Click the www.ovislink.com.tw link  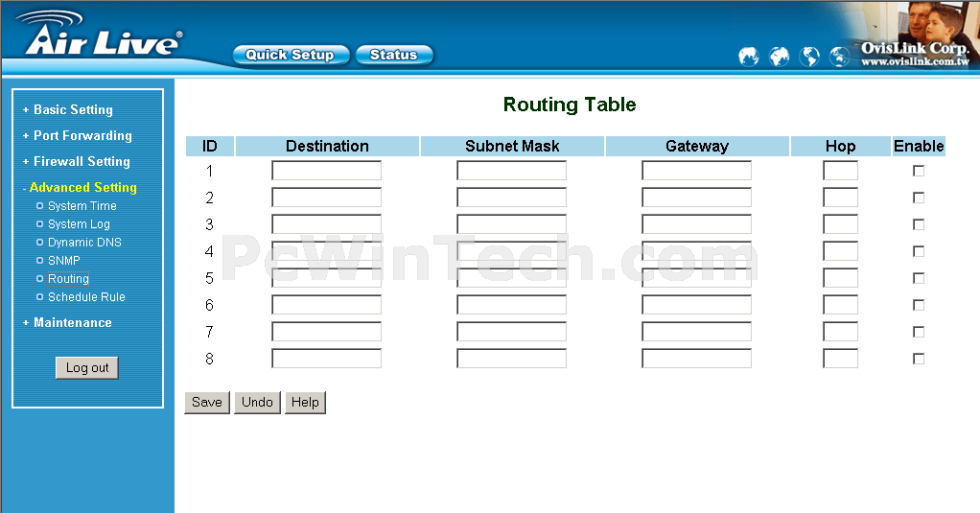click(915, 62)
